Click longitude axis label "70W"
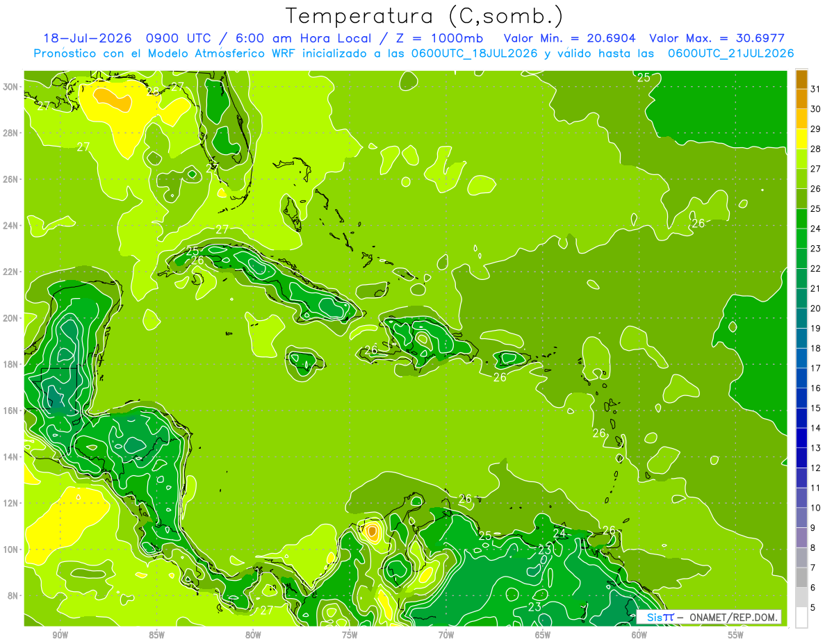Screen dimensions: 834x644 click(x=446, y=635)
